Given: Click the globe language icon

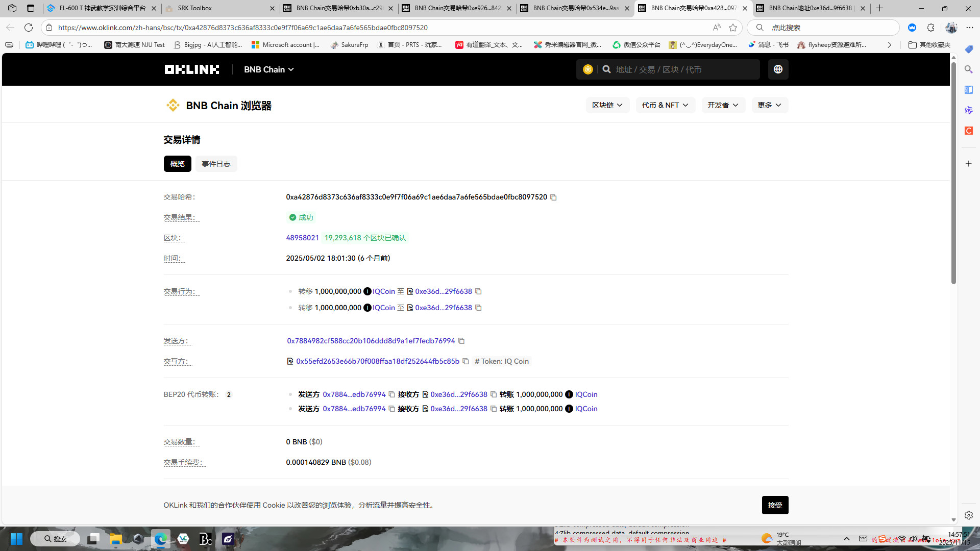Looking at the screenshot, I should (x=778, y=69).
